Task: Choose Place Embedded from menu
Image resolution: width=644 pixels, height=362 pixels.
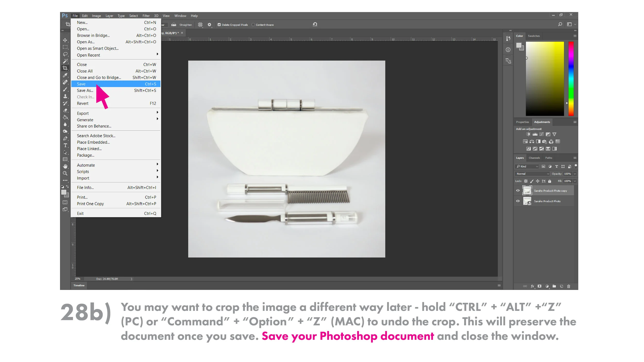Action: [x=116, y=142]
